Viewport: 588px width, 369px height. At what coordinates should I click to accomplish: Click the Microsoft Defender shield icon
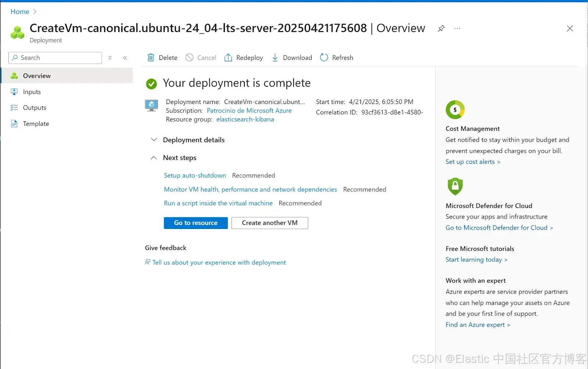coord(455,186)
